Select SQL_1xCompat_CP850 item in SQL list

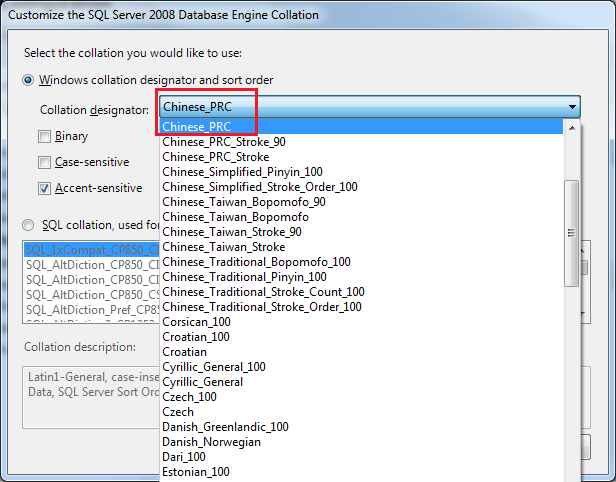pyautogui.click(x=92, y=250)
